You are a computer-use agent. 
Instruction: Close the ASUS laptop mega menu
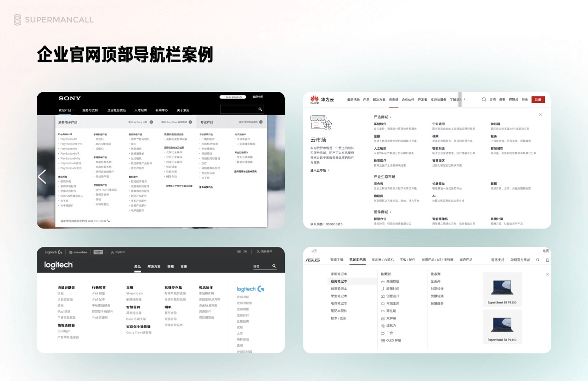[x=547, y=274]
